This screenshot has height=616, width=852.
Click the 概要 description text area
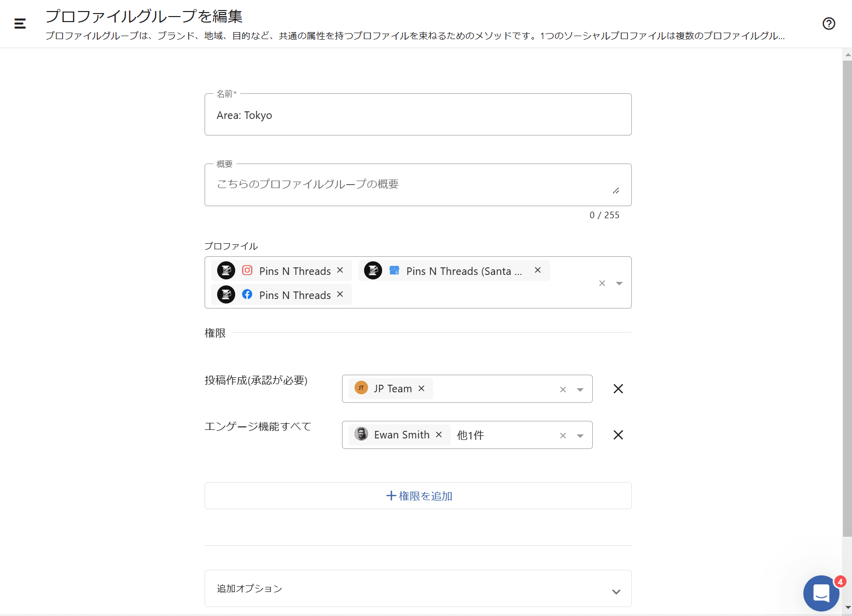pyautogui.click(x=411, y=185)
